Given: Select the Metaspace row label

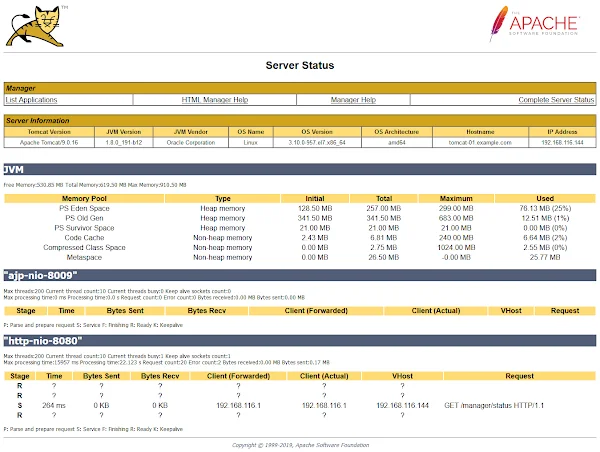Looking at the screenshot, I should (x=84, y=258).
